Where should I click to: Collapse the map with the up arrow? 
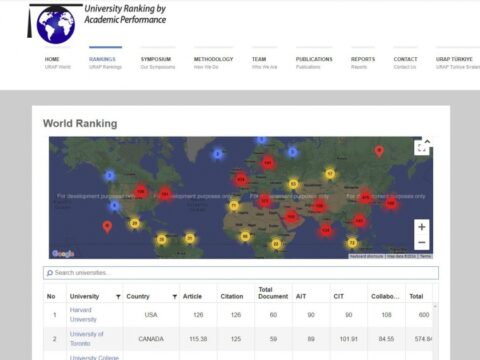click(427, 142)
